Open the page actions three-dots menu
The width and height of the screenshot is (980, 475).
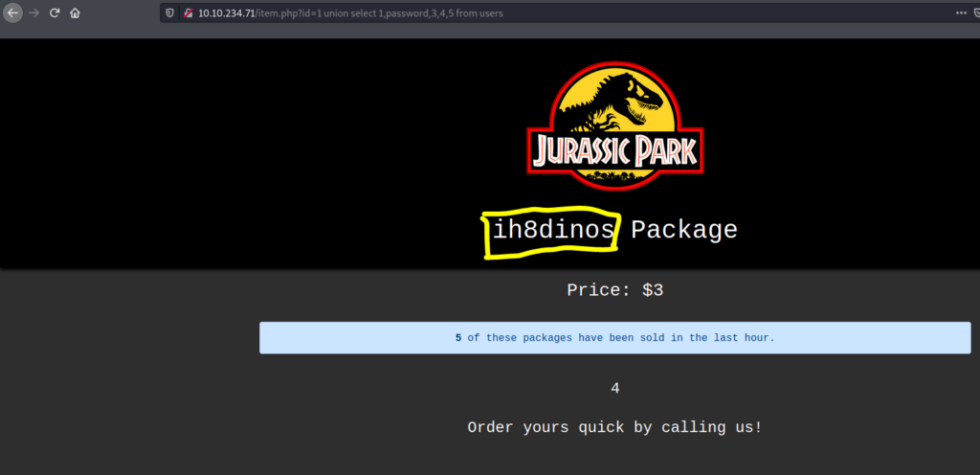(x=961, y=13)
